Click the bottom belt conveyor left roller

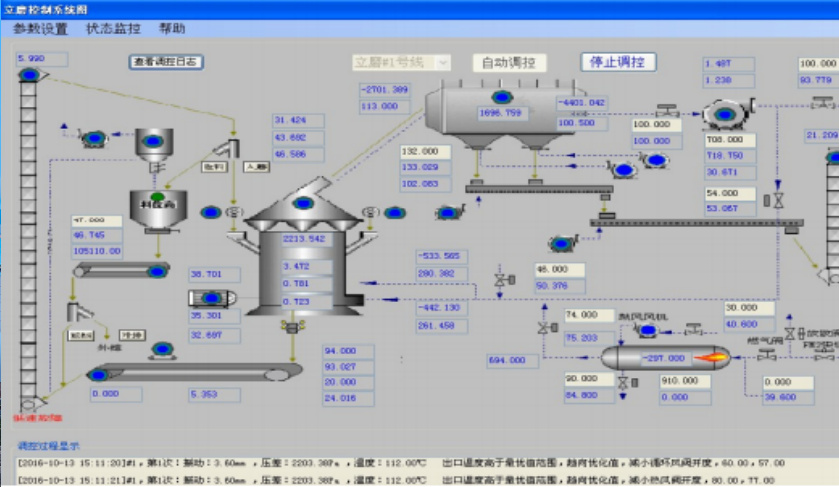[x=98, y=375]
